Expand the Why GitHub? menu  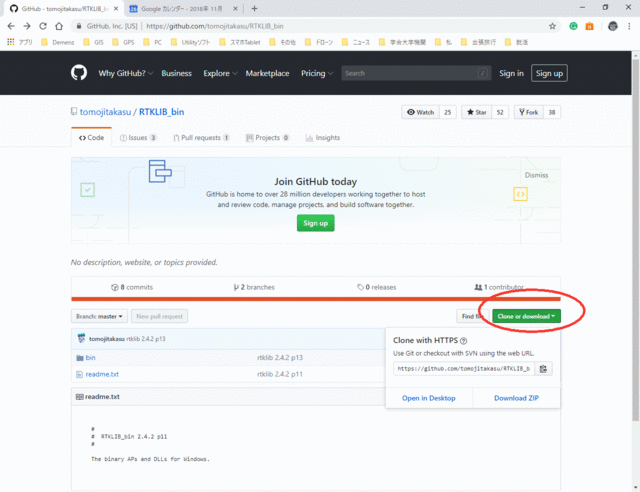tap(125, 73)
